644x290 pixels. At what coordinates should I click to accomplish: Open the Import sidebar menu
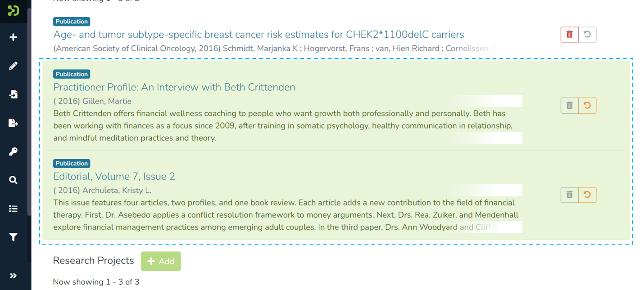14,94
